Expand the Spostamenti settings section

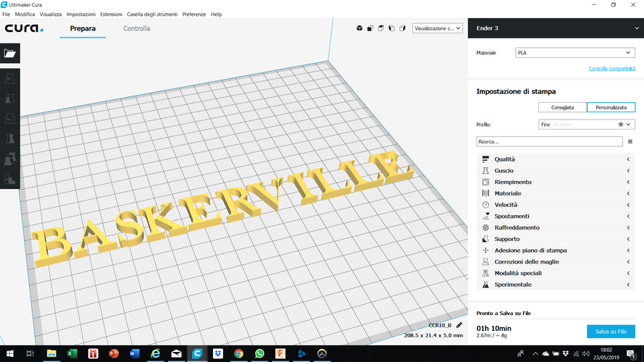[556, 216]
